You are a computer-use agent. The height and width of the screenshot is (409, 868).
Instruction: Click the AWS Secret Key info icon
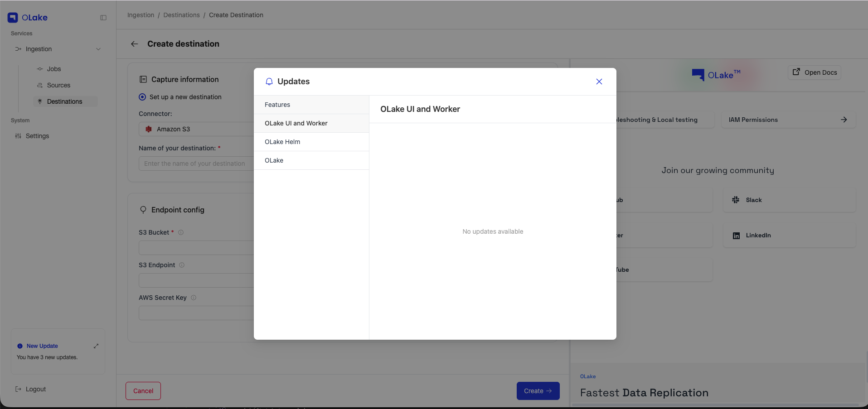(194, 298)
